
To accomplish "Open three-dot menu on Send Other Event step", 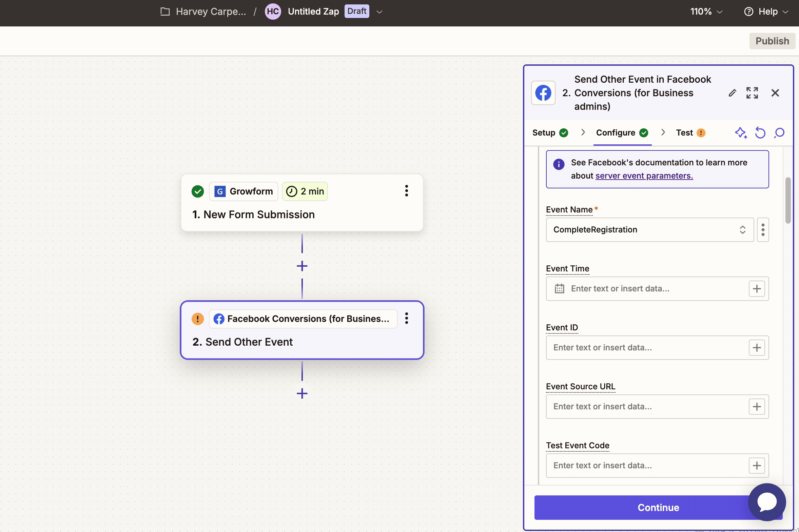I will tap(406, 318).
